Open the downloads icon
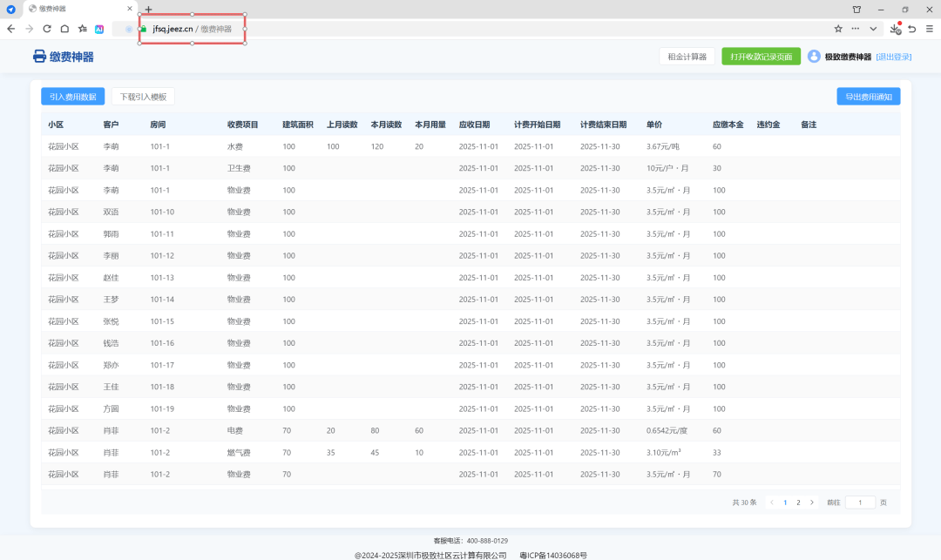 click(x=895, y=29)
